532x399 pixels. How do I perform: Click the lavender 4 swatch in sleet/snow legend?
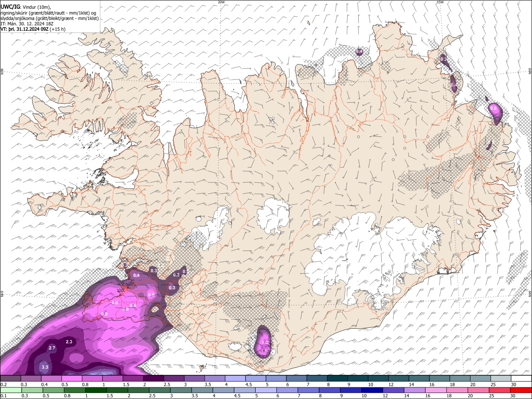click(x=235, y=378)
